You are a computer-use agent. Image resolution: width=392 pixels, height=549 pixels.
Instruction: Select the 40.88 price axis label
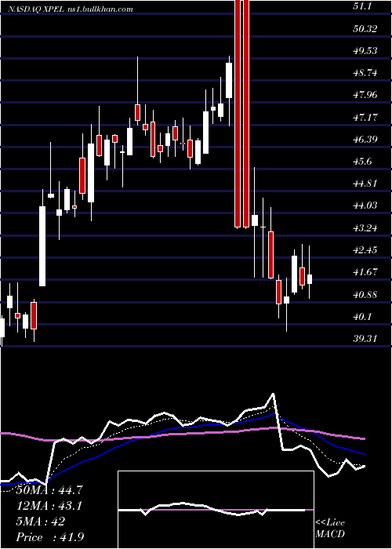coord(365,295)
